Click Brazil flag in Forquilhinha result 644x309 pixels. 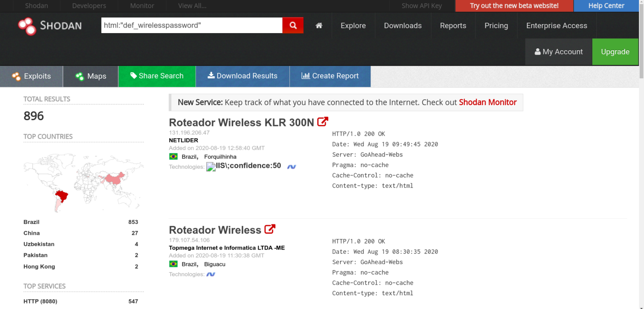coord(173,157)
